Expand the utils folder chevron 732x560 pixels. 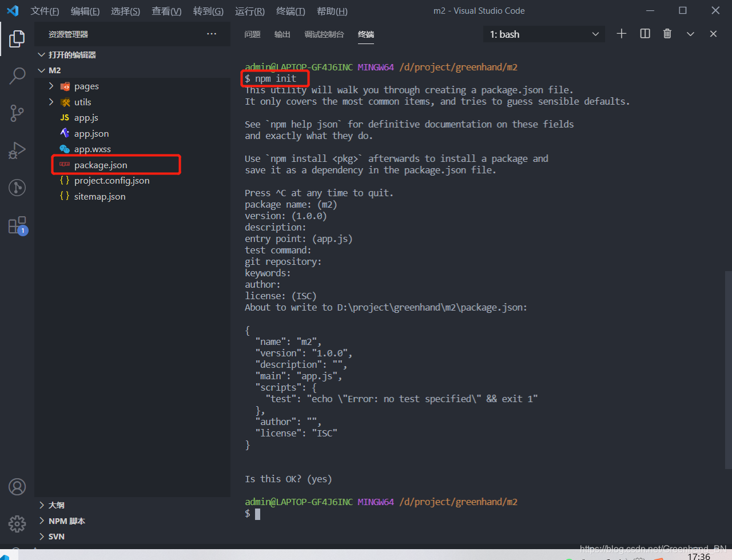pos(51,102)
